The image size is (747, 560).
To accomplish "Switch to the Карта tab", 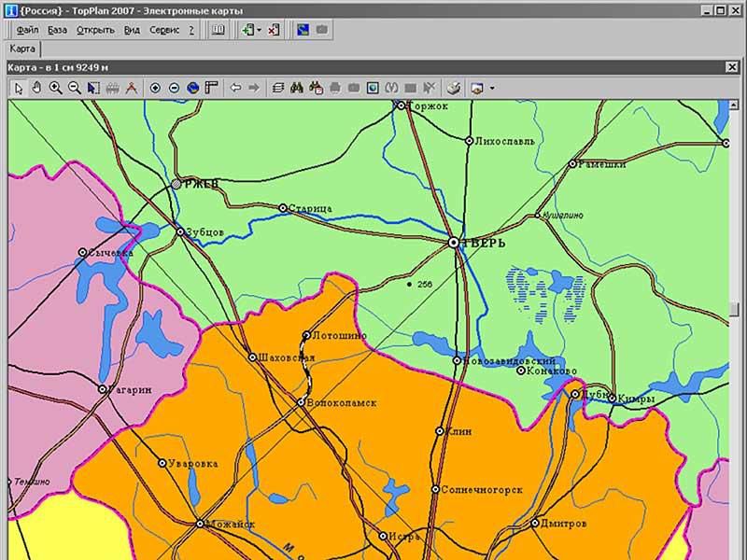I will click(x=22, y=49).
